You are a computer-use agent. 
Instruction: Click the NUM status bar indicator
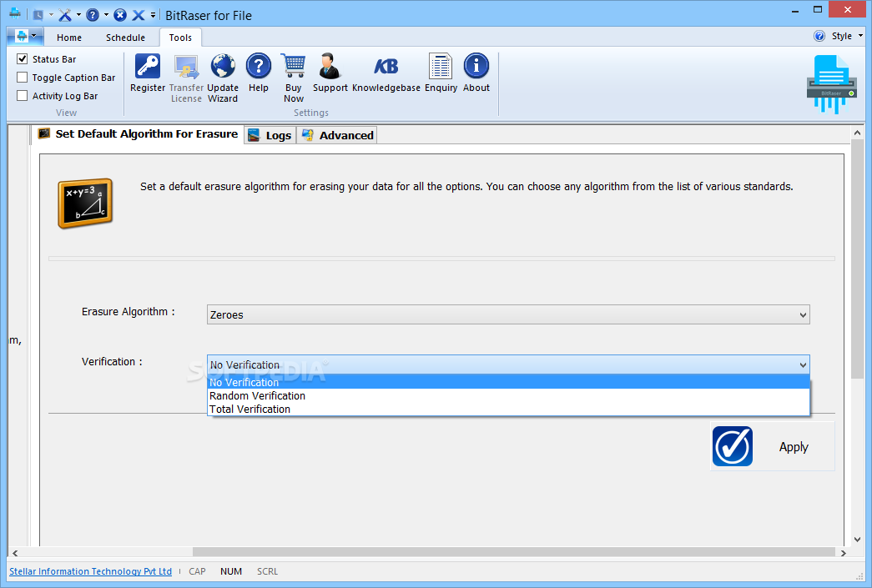tap(231, 571)
